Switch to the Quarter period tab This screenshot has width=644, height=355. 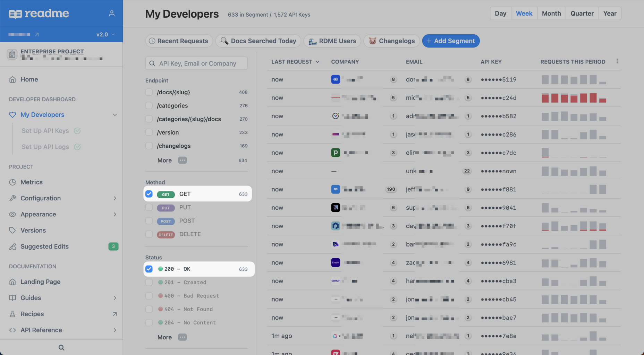tap(582, 14)
